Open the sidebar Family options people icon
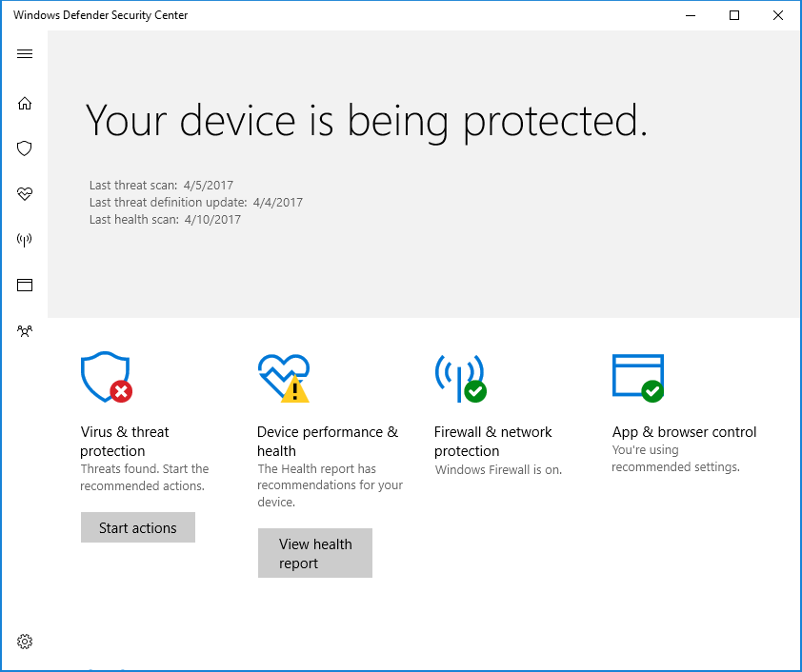802x672 pixels. pos(25,330)
